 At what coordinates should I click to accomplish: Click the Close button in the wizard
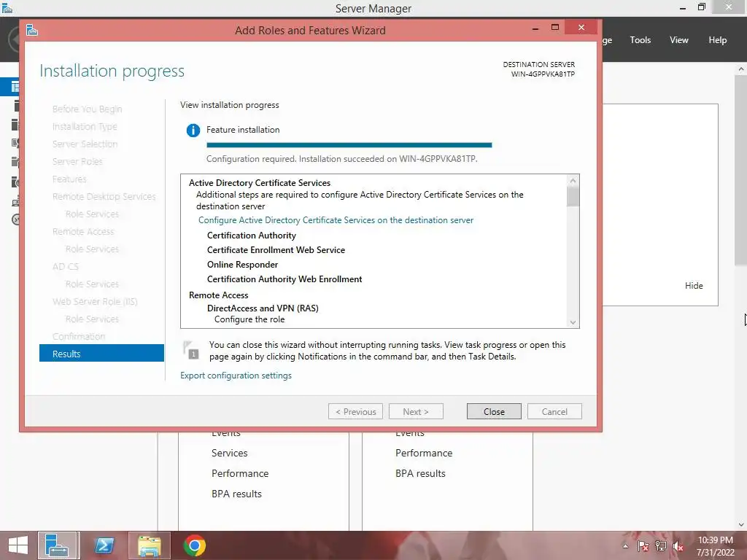pyautogui.click(x=494, y=411)
